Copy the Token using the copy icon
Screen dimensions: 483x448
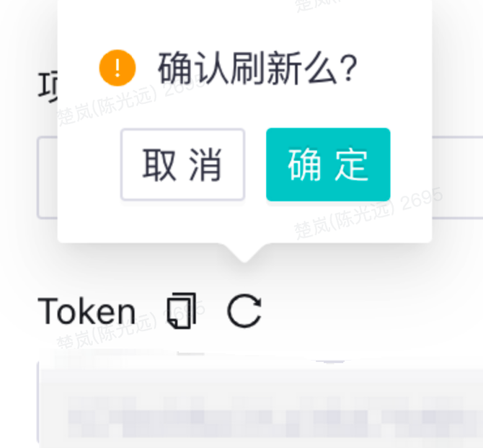point(182,310)
